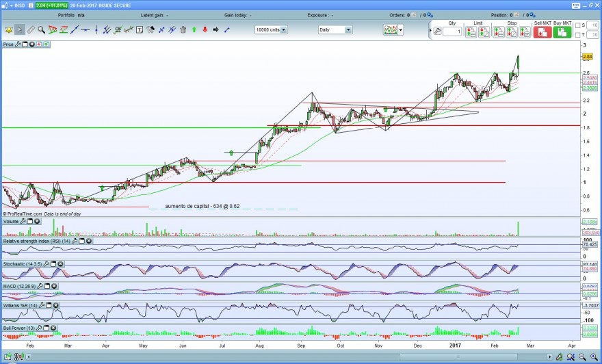
Task: Click the alert bell icon
Action: tap(8, 30)
